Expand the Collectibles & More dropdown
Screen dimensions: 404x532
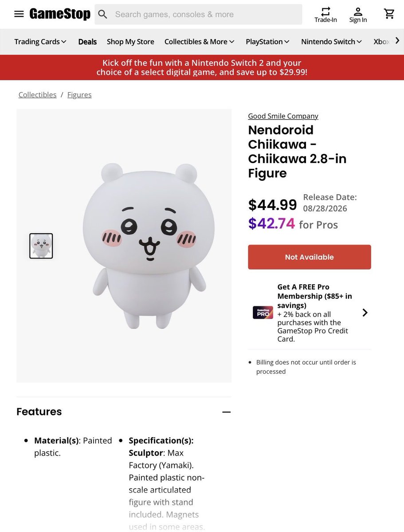(200, 42)
